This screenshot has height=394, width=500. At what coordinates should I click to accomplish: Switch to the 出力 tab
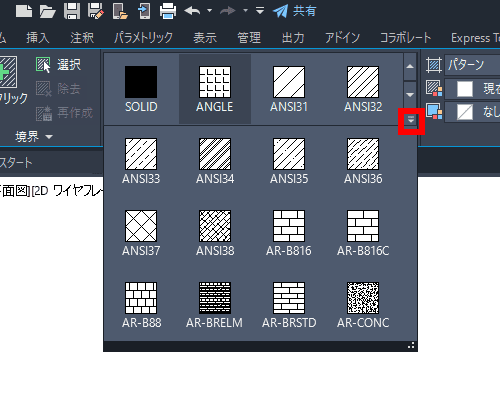click(293, 38)
